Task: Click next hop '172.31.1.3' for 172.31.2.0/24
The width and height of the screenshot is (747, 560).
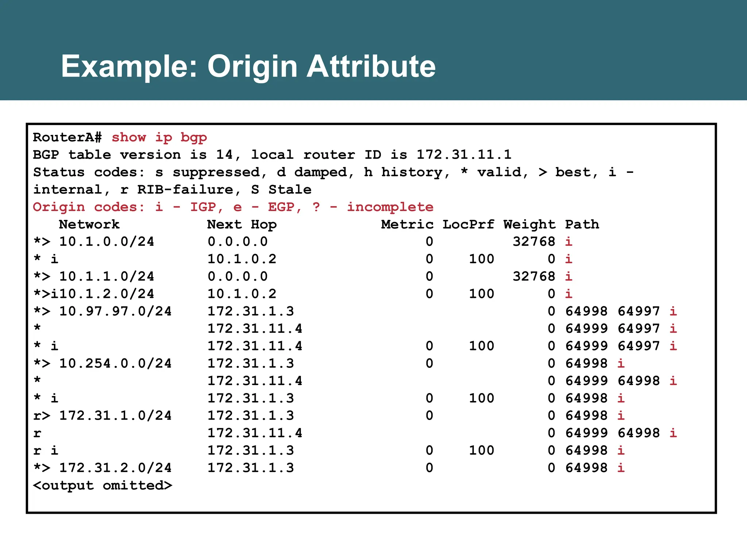Action: [251, 468]
